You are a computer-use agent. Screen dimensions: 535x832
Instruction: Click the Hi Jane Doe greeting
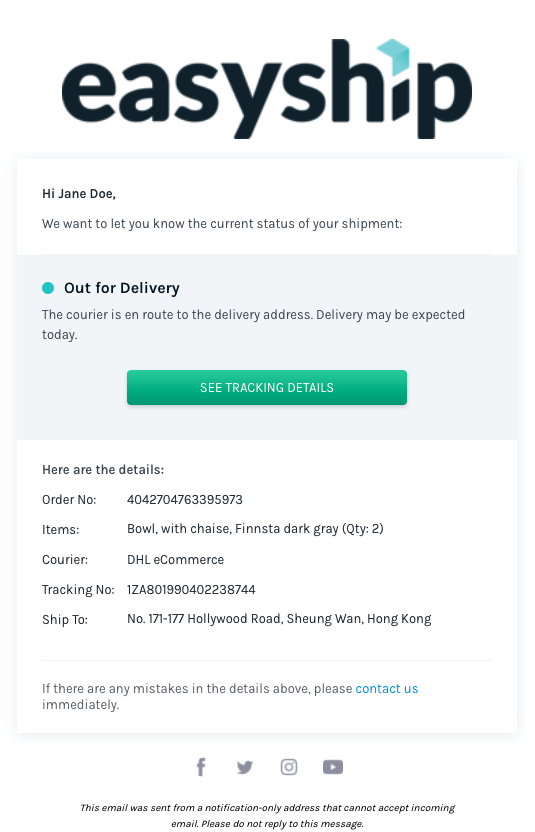coord(79,194)
